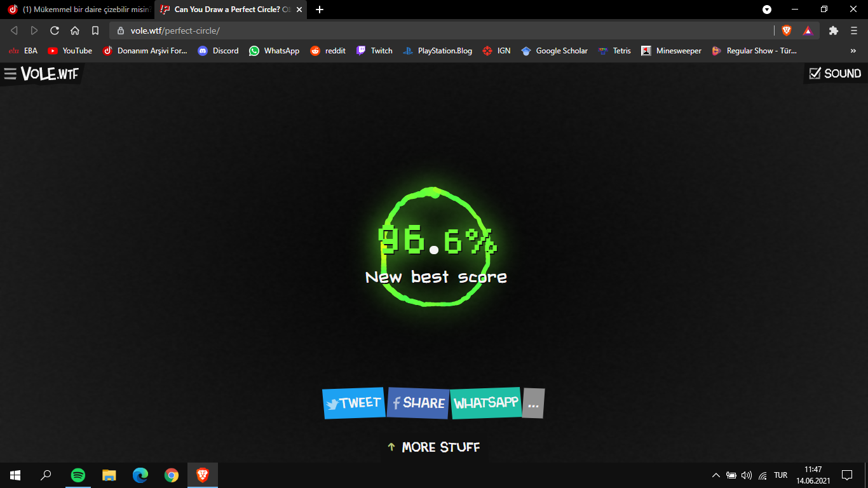Open the Twitch bookmark
This screenshot has width=868, height=488.
click(374, 51)
